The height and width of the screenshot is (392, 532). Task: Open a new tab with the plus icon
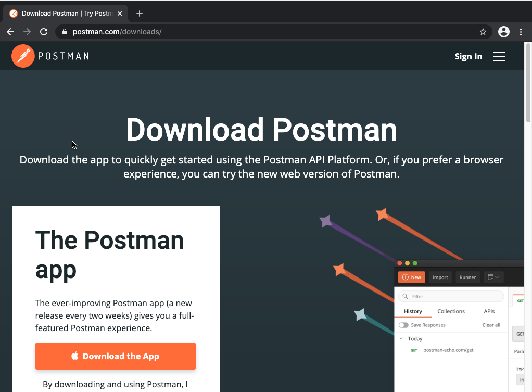[x=139, y=14]
